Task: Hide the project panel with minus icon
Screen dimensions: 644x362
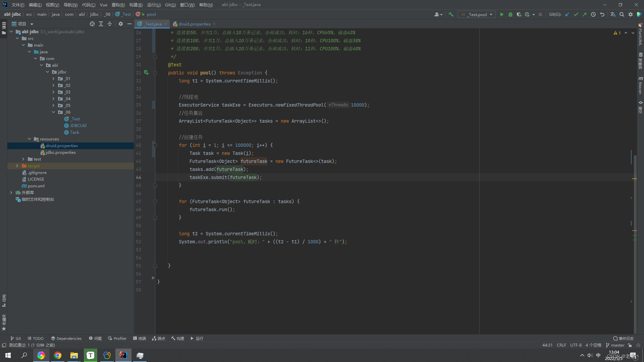Action: (x=129, y=24)
